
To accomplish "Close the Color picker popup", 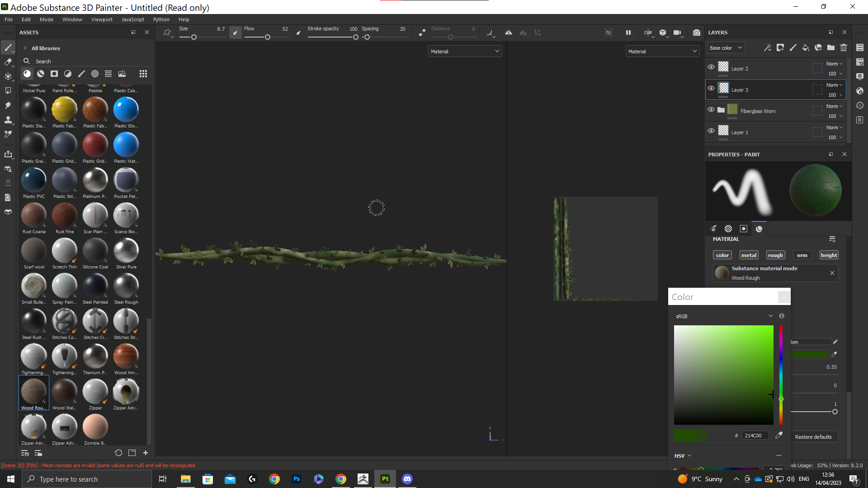I will [784, 297].
